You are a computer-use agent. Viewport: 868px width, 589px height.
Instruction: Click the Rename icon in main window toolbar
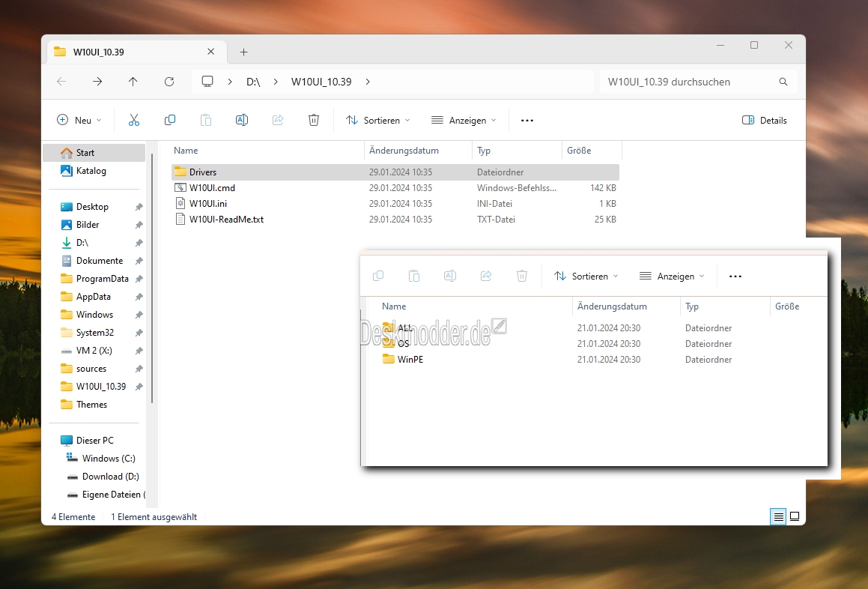pyautogui.click(x=242, y=120)
